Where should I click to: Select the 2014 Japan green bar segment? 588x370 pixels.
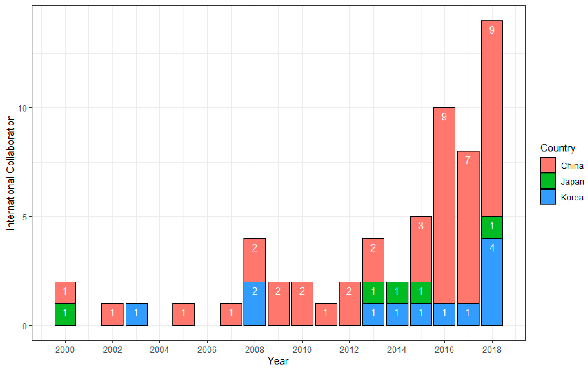pos(397,293)
